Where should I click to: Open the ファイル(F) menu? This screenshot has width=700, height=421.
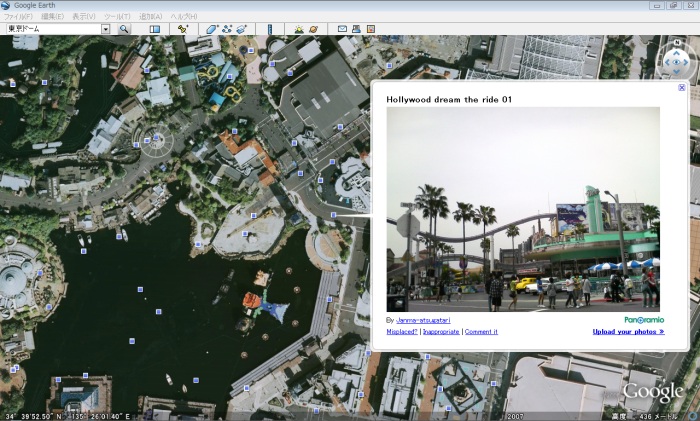pos(18,17)
